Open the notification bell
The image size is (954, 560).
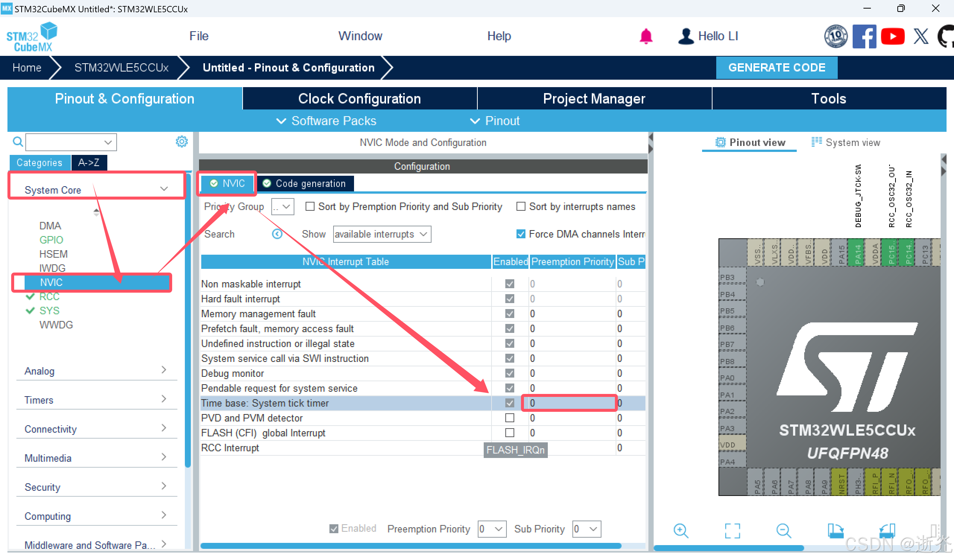tap(646, 36)
